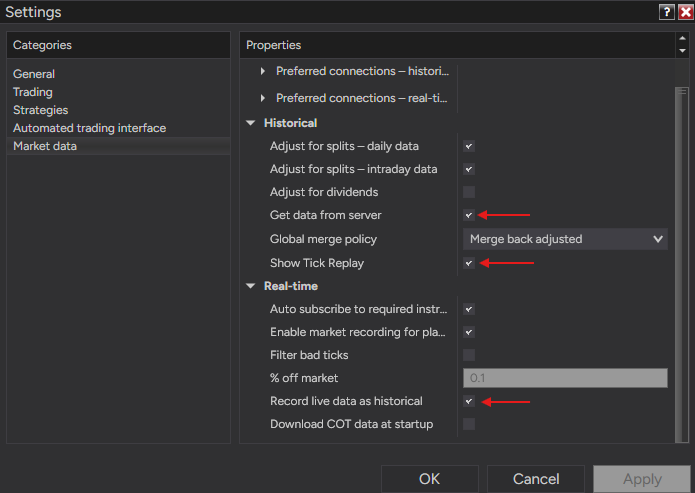Enable Download COT data at startup
This screenshot has height=493, width=695.
(469, 424)
